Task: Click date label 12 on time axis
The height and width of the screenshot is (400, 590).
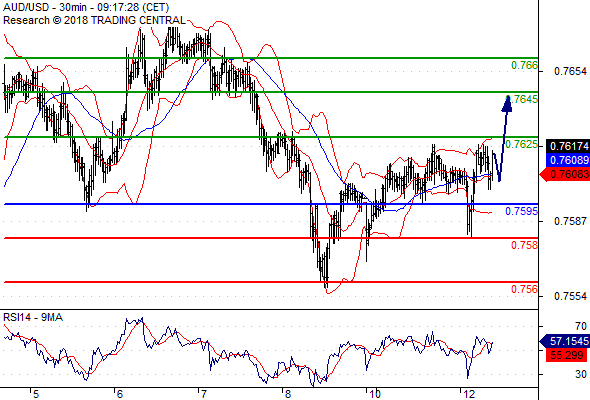Action: click(x=469, y=394)
